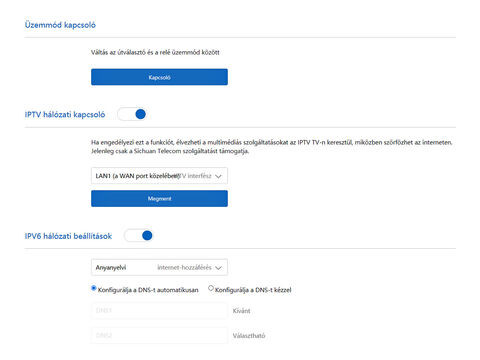Viewport: 480px width, 360px height.
Task: Click the IPTV hálózati kapcsoló heading
Action: [x=65, y=115]
